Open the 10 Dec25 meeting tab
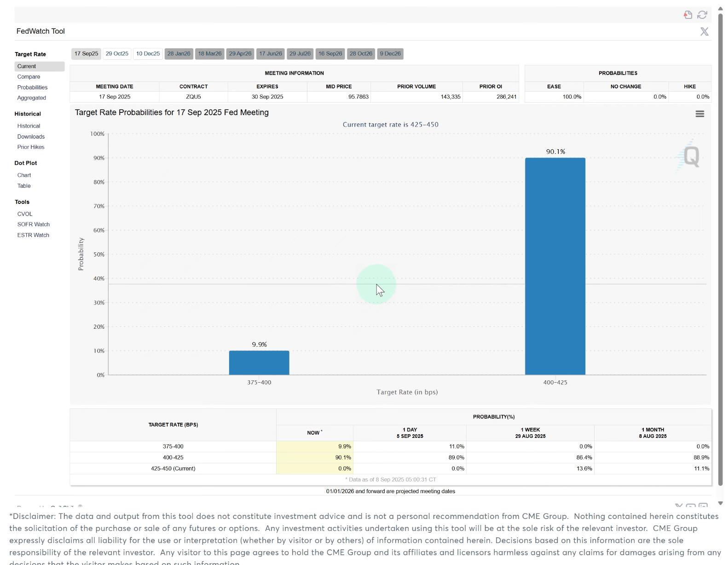The width and height of the screenshot is (728, 565). 148,54
